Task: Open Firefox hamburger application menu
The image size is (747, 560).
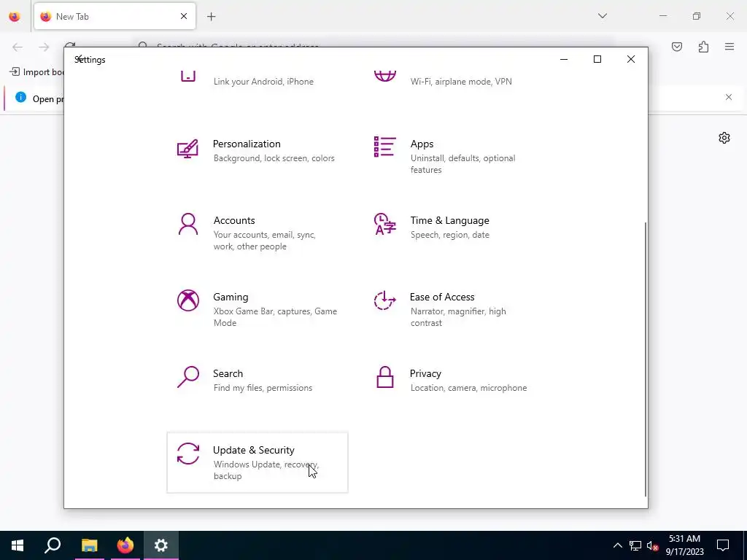Action: (x=729, y=47)
